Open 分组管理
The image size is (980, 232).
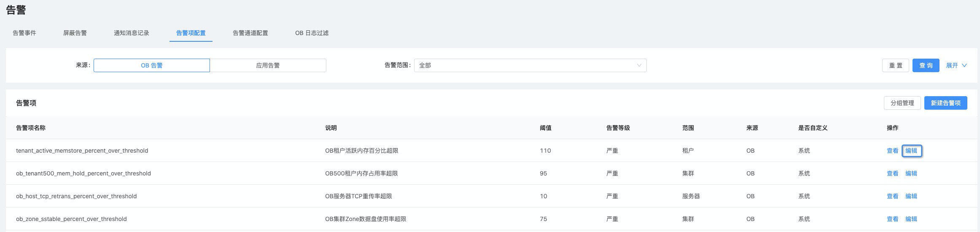pyautogui.click(x=902, y=103)
